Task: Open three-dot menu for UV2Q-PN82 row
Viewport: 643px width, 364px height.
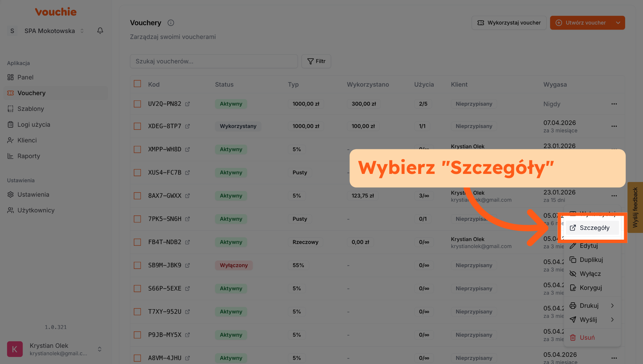Action: pyautogui.click(x=614, y=104)
